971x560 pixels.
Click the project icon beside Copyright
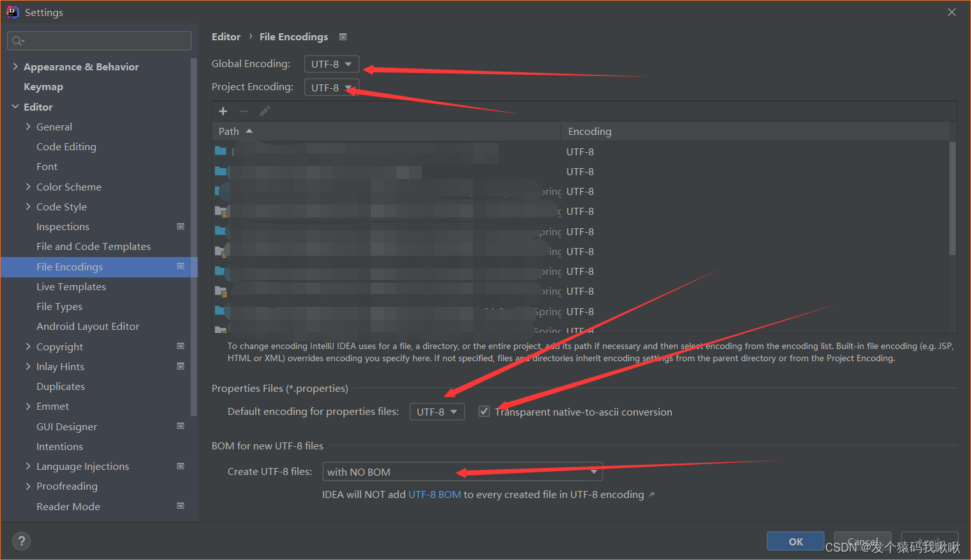(180, 346)
